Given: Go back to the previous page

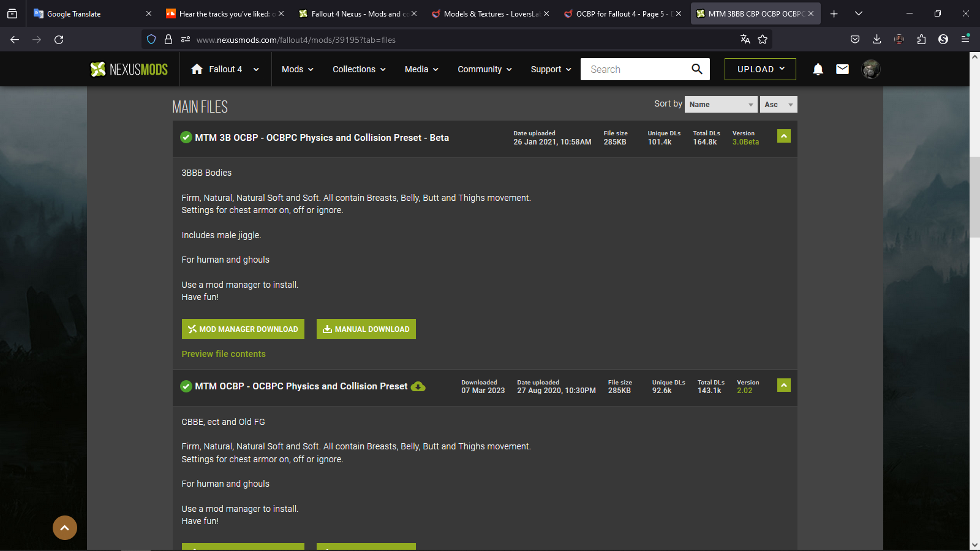Looking at the screenshot, I should [15, 40].
